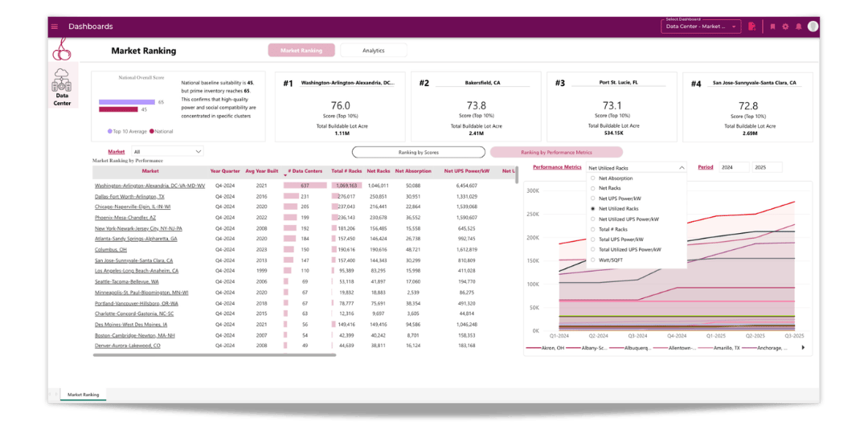Click the cherry logo icon
Screen dimensions: 868x434
click(x=61, y=50)
